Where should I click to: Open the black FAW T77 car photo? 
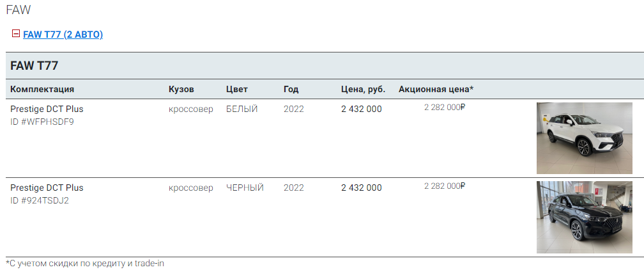584,217
